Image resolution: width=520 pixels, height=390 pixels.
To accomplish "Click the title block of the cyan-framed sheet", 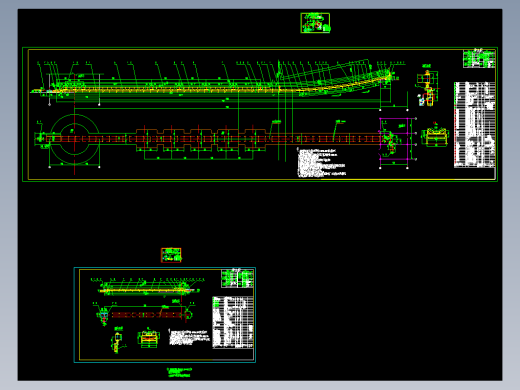I will click(x=237, y=278).
